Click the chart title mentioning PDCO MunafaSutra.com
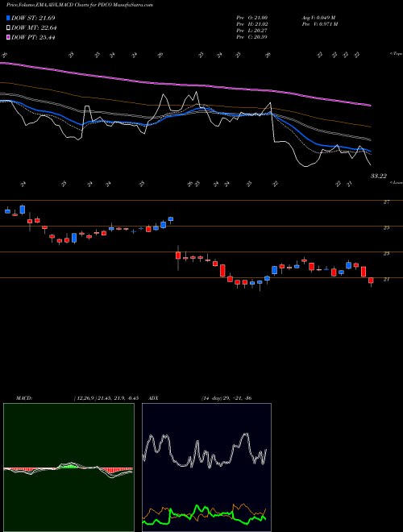This screenshot has width=403, height=532. click(80, 5)
